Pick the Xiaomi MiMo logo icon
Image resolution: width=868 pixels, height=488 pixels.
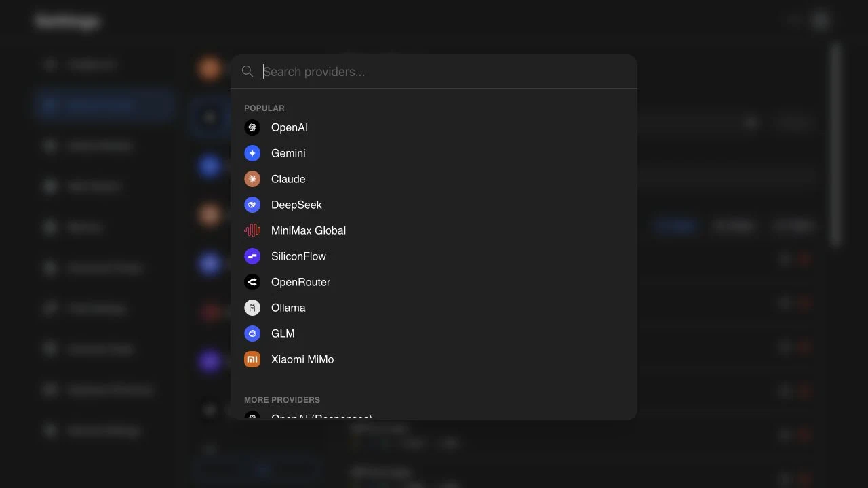pos(252,359)
